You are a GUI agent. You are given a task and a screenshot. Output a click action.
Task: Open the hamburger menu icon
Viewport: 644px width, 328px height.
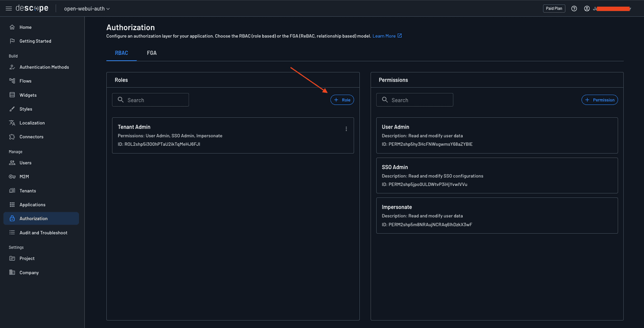click(x=9, y=9)
